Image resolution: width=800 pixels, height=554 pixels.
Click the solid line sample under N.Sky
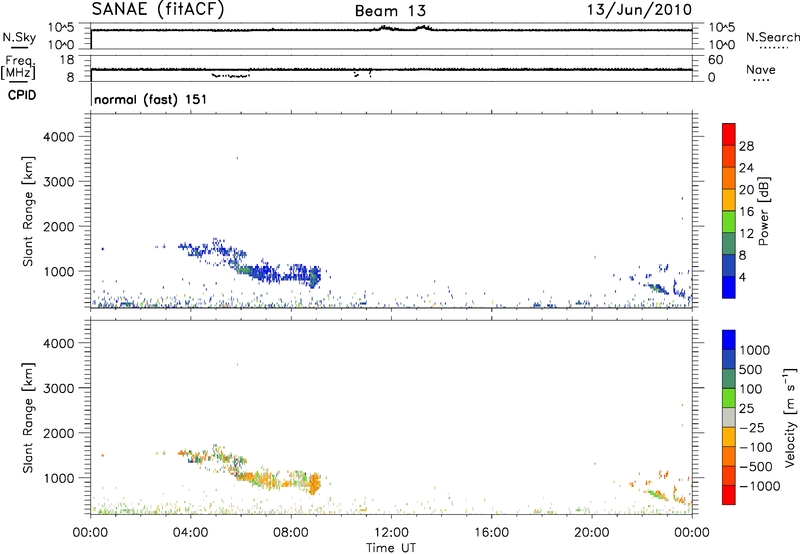(19, 47)
